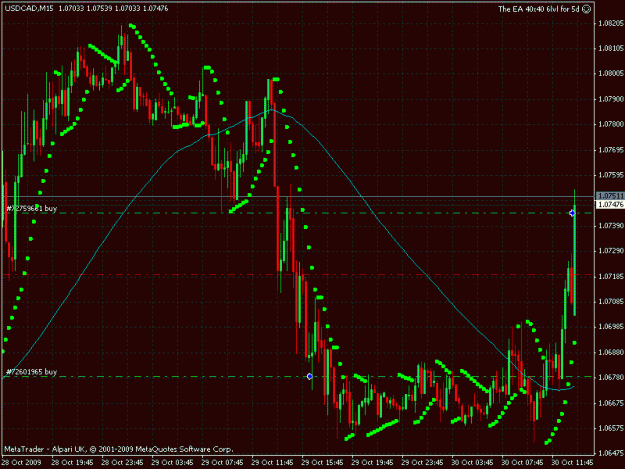The height and width of the screenshot is (469, 625).
Task: Click the '28 Oct 2009' time axis label
Action: click(22, 462)
